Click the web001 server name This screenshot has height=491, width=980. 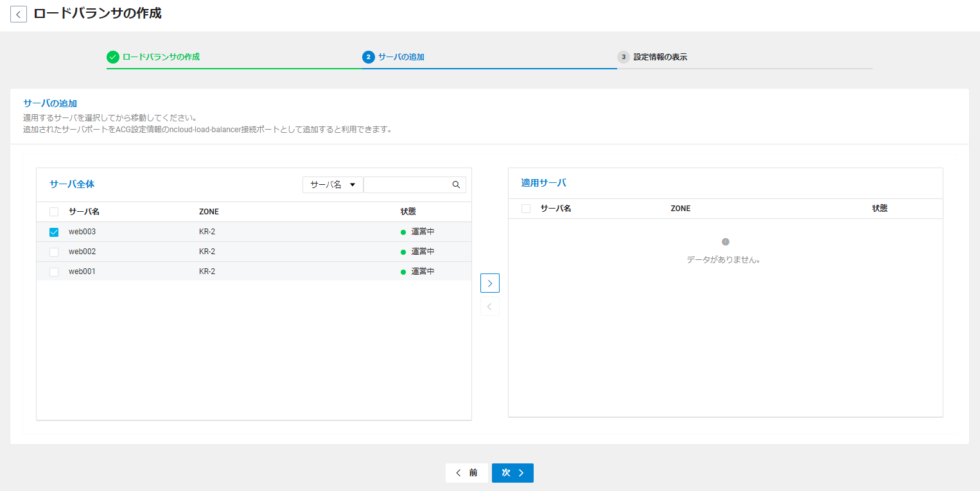tap(82, 271)
